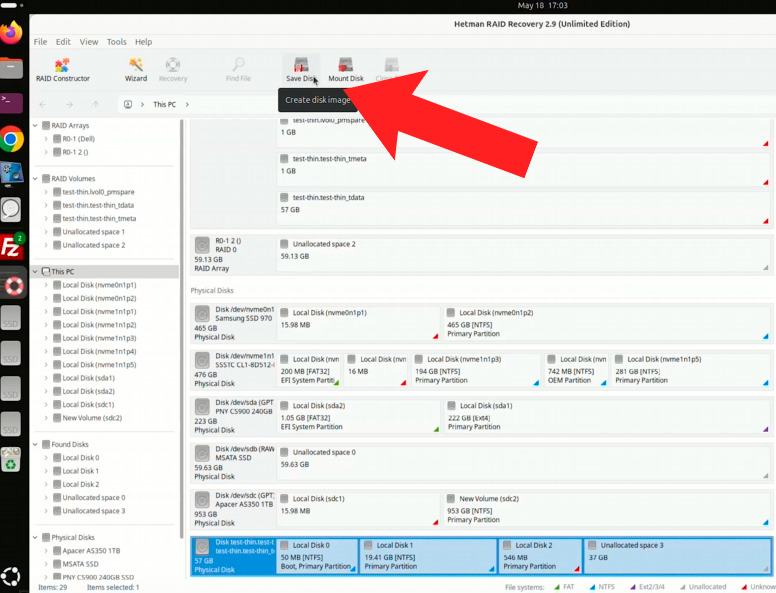Viewport: 776px width, 593px height.
Task: Select Local Disk (nvme0n1p1) in the tree
Action: pos(99,285)
